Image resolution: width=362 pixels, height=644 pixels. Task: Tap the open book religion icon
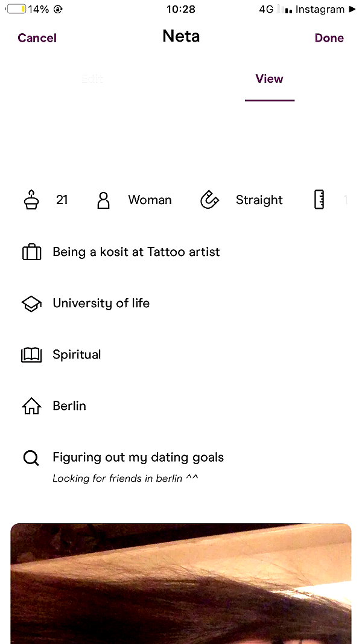tap(31, 355)
